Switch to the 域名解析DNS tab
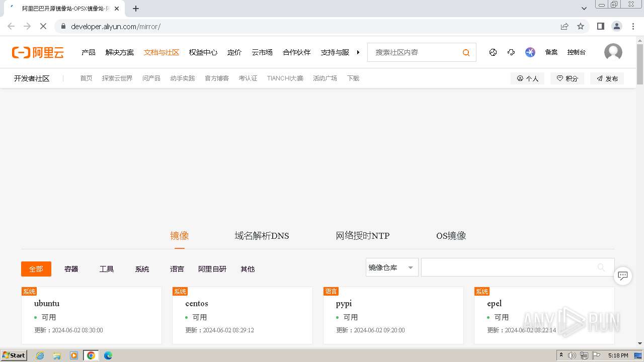The width and height of the screenshot is (644, 362). pos(262,236)
